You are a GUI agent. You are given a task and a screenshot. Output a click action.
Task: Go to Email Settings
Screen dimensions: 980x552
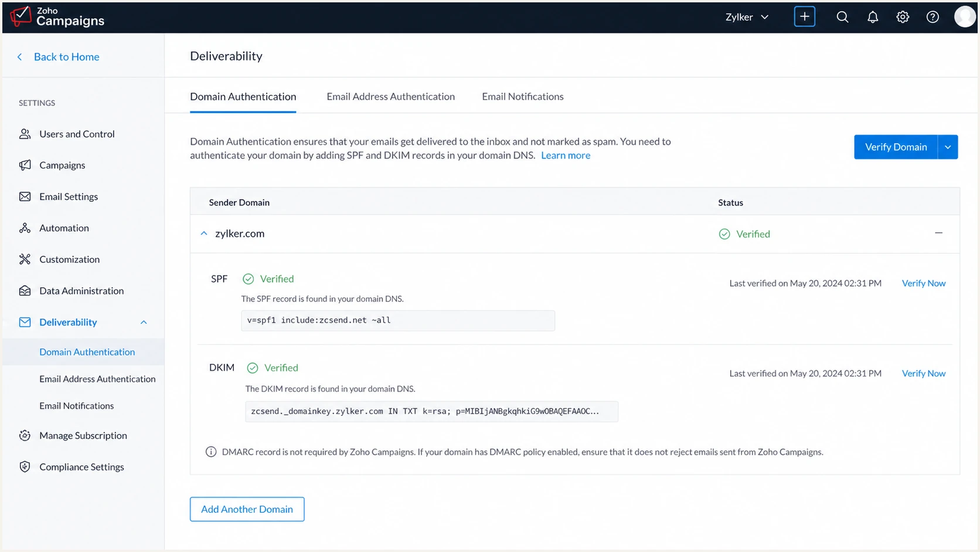tap(69, 197)
